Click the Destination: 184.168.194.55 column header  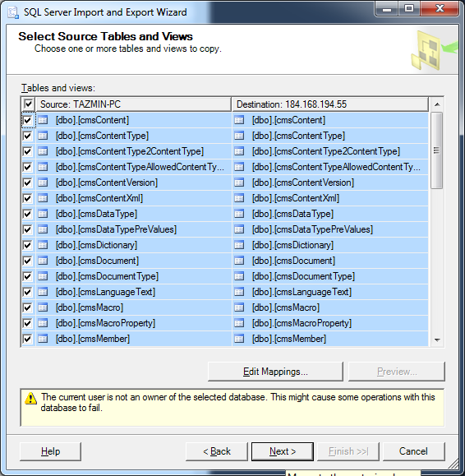coord(330,104)
